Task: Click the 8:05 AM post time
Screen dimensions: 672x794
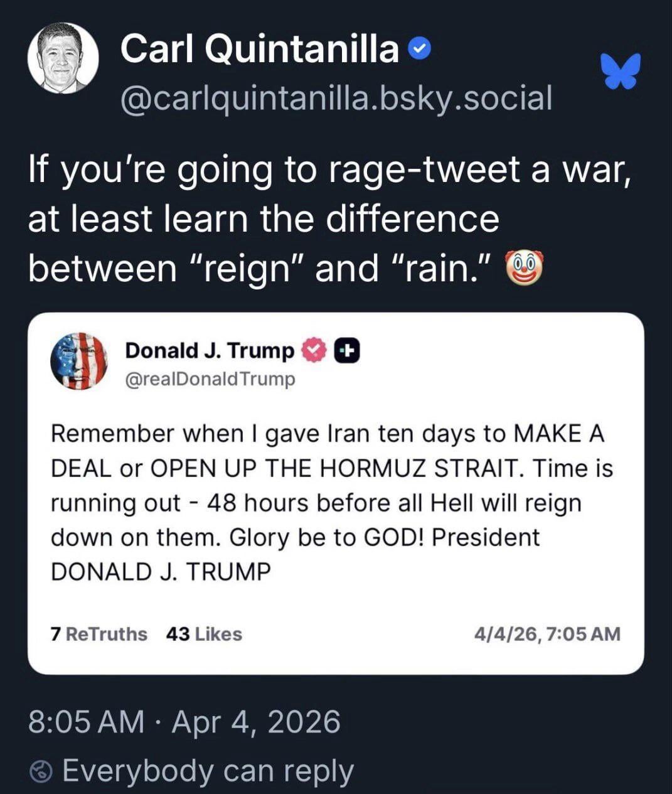Action: (x=87, y=722)
